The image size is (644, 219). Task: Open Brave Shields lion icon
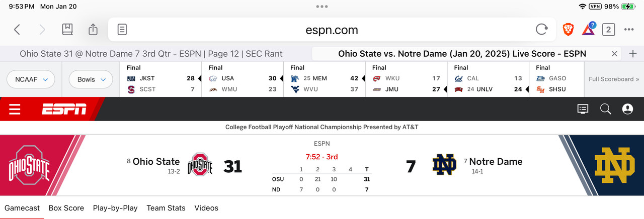tap(568, 30)
